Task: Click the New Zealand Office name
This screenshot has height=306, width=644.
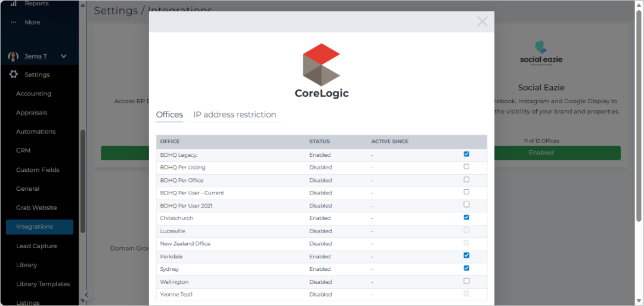Action: point(185,243)
